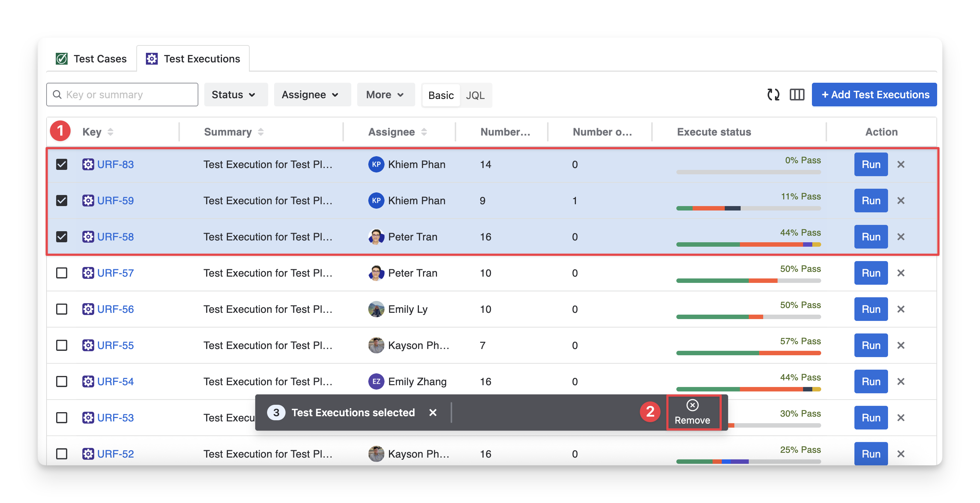Viewport: 980px width, 503px height.
Task: Open the More filters dropdown
Action: pyautogui.click(x=384, y=95)
